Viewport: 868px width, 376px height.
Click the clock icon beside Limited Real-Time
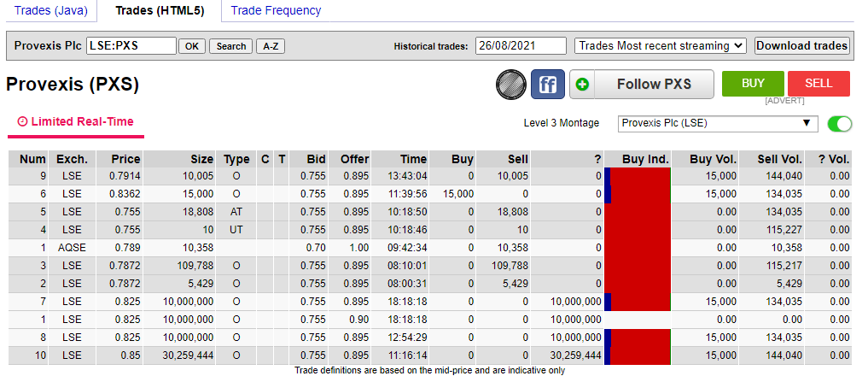coord(22,121)
